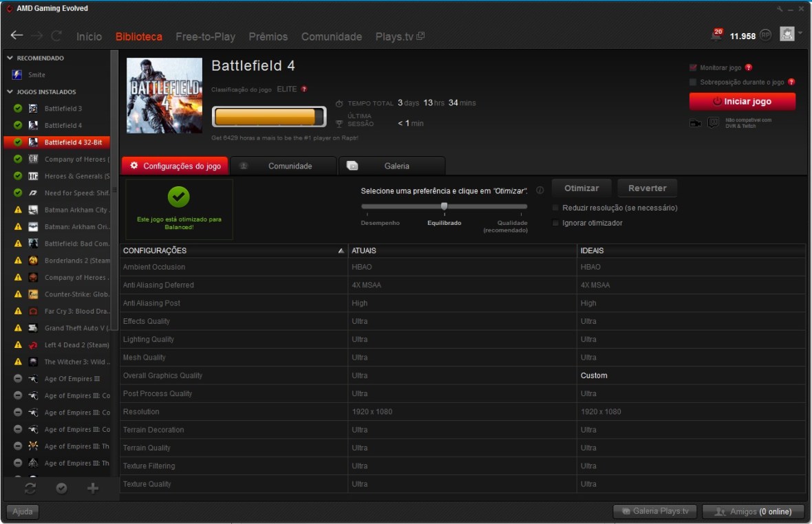
Task: Check Reduzir resolução (se necessário)
Action: pyautogui.click(x=556, y=208)
